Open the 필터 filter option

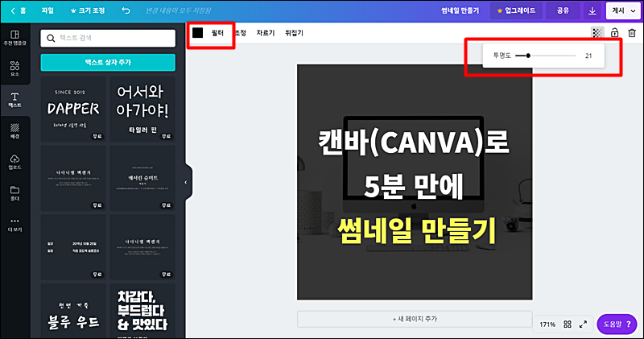(x=217, y=33)
